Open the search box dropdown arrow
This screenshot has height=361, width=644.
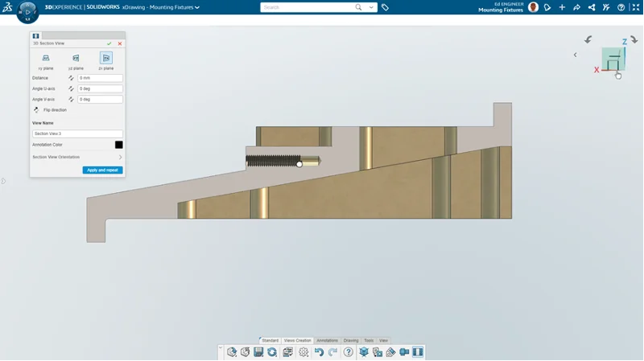(x=371, y=7)
